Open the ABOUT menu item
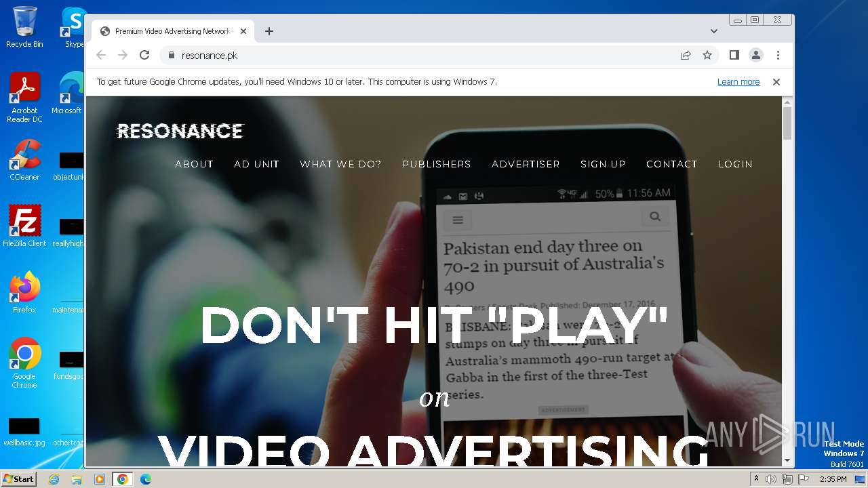 click(194, 164)
